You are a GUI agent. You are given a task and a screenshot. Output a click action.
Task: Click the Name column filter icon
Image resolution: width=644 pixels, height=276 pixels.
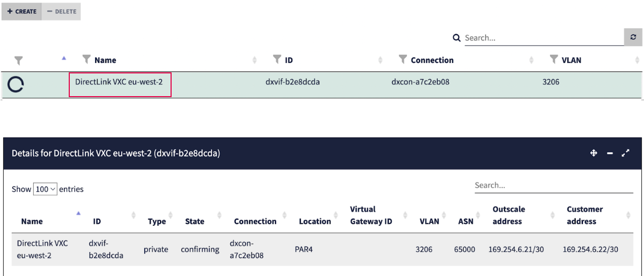coord(87,59)
